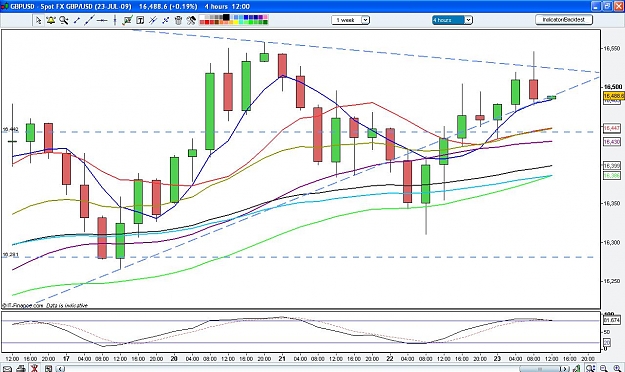Click the zoom out magnifier at bottom

point(603,368)
